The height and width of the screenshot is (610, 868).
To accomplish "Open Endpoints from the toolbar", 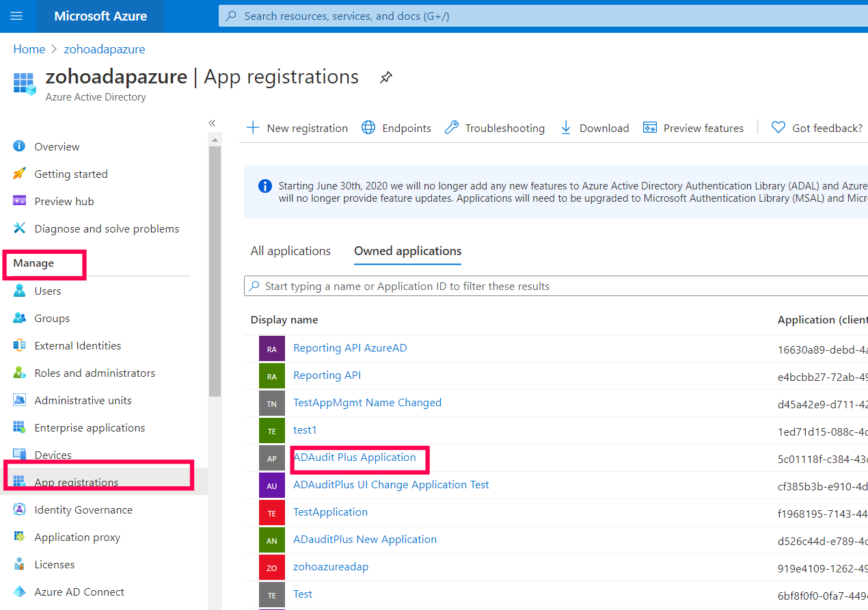I will (x=396, y=128).
